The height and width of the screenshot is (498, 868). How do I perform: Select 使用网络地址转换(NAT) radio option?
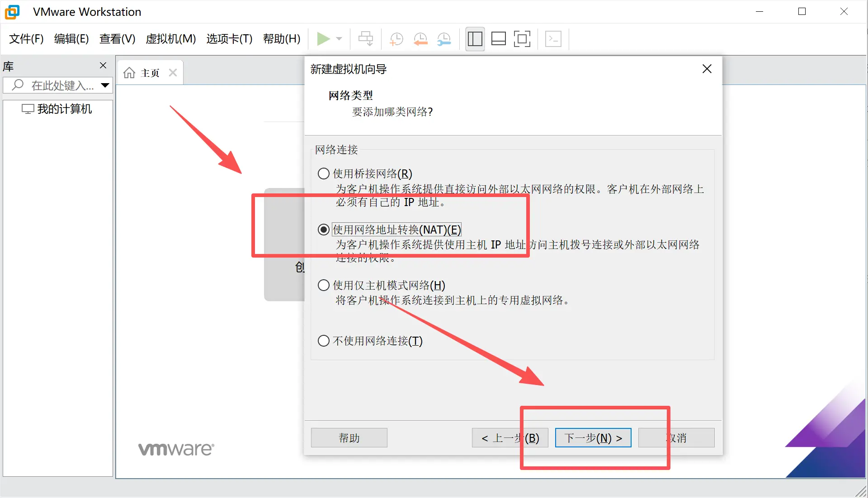(324, 230)
